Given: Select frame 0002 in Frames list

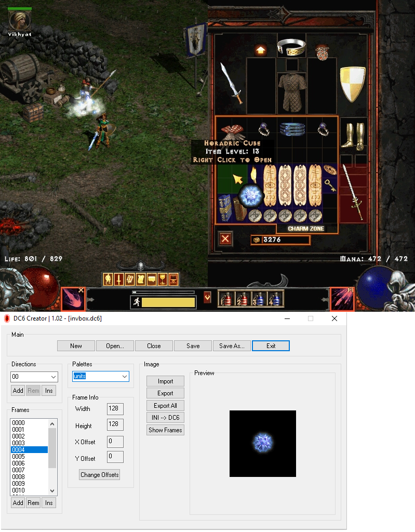Looking at the screenshot, I should (x=29, y=436).
